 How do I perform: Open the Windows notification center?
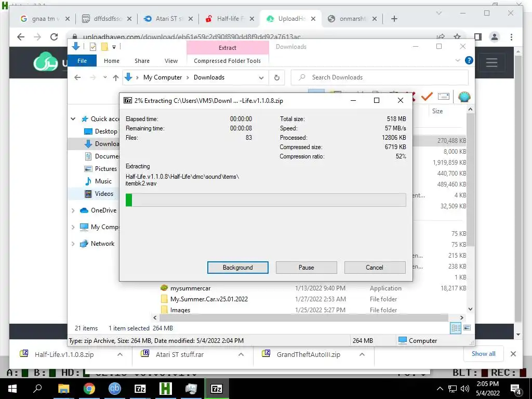tap(516, 389)
